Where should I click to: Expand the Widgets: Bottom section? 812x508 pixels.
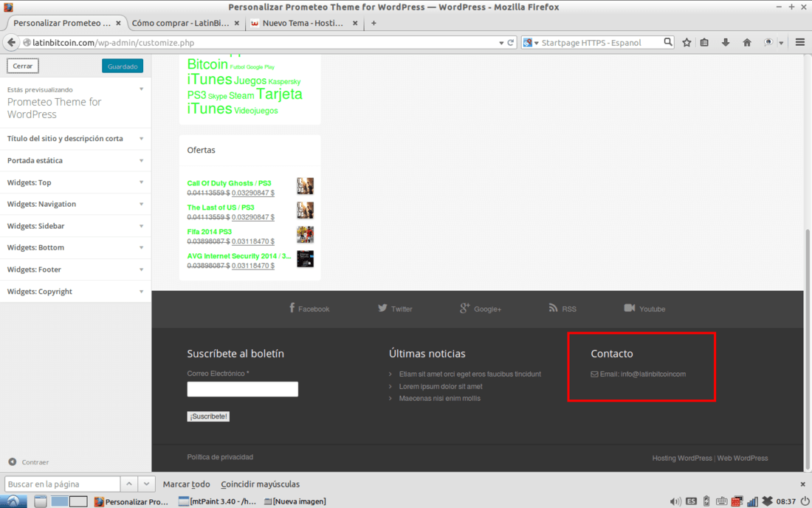[75, 247]
